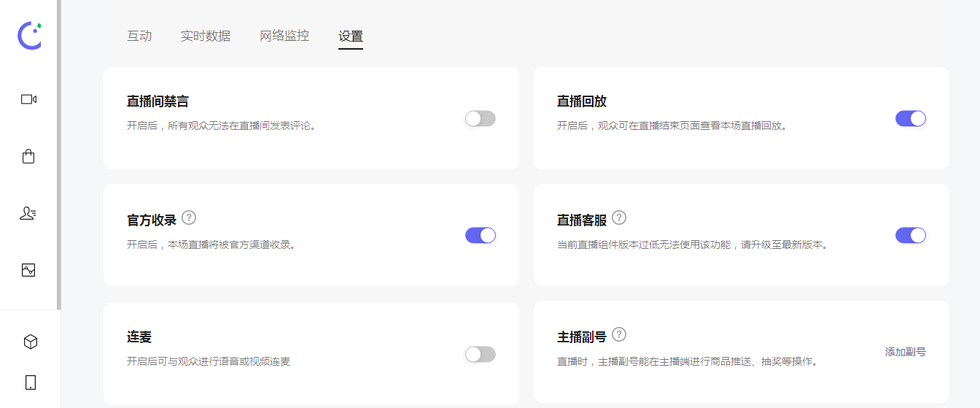Open the shopping bag products icon
Viewport: 980px width, 408px height.
28,156
